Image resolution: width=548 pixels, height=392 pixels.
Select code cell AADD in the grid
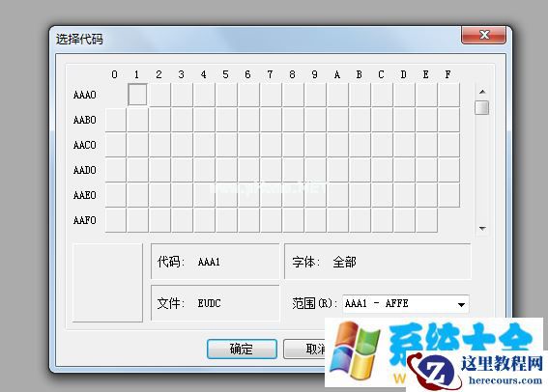click(404, 170)
